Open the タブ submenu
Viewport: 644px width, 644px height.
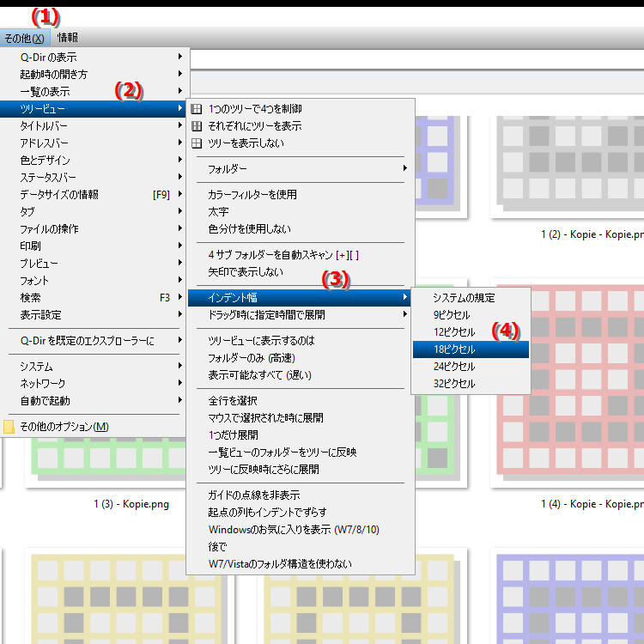click(x=94, y=211)
